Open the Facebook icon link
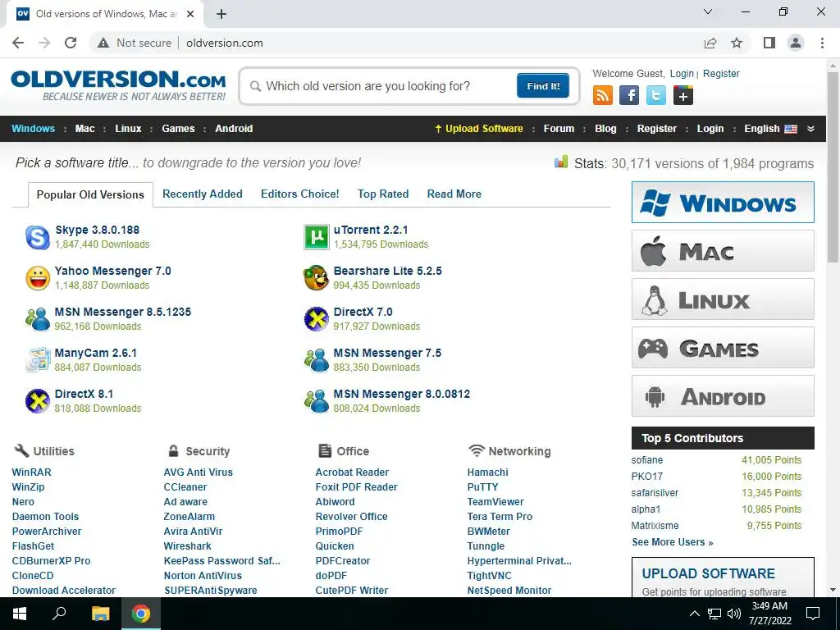Viewport: 840px width, 630px height. click(x=629, y=95)
